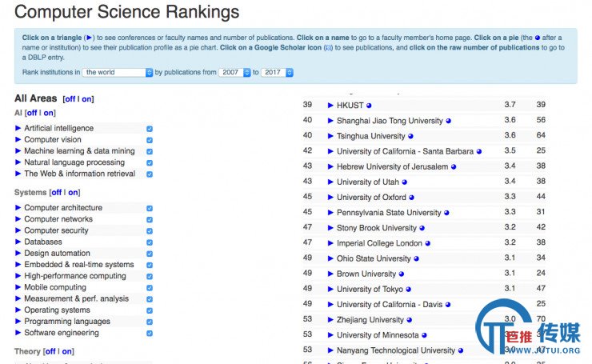Image resolution: width=592 pixels, height=364 pixels.
Task: Click University of Utah pie icon
Action: click(x=404, y=182)
